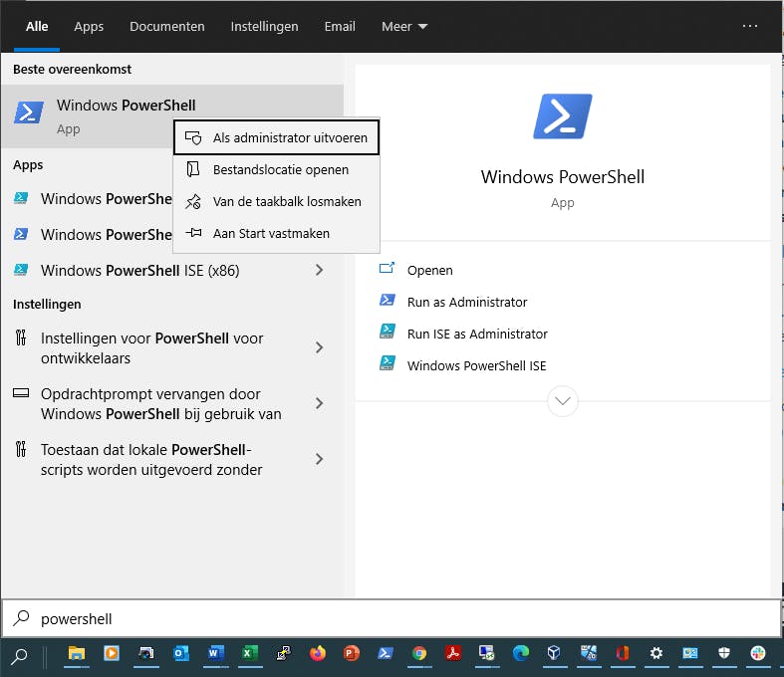Expand arrow for PowerShell voor ontwikkelaars setting
The width and height of the screenshot is (784, 677).
click(319, 347)
